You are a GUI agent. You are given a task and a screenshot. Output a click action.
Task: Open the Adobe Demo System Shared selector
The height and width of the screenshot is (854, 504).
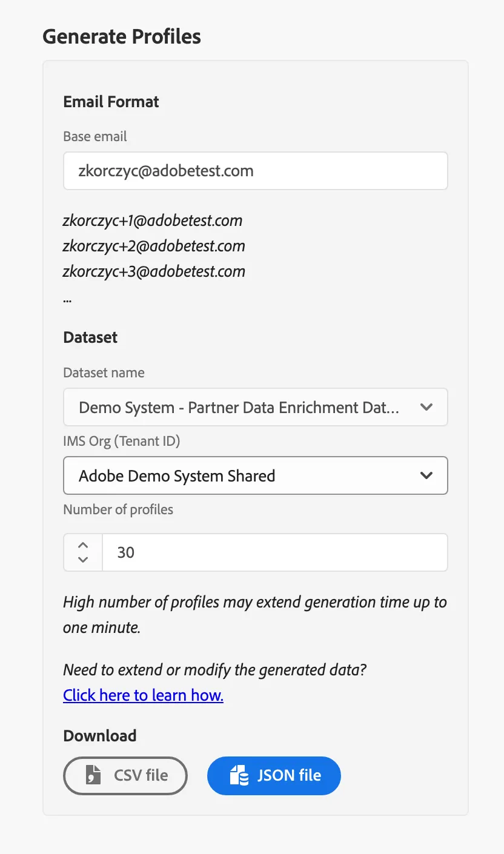click(x=256, y=475)
